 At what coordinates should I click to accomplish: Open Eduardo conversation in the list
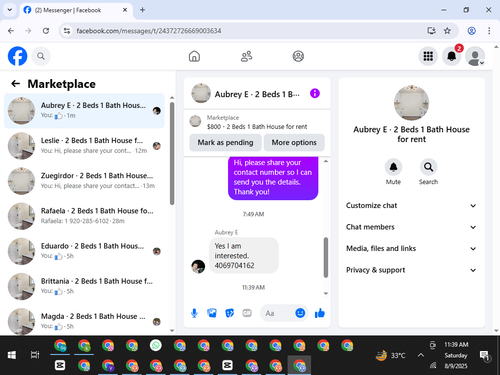84,251
